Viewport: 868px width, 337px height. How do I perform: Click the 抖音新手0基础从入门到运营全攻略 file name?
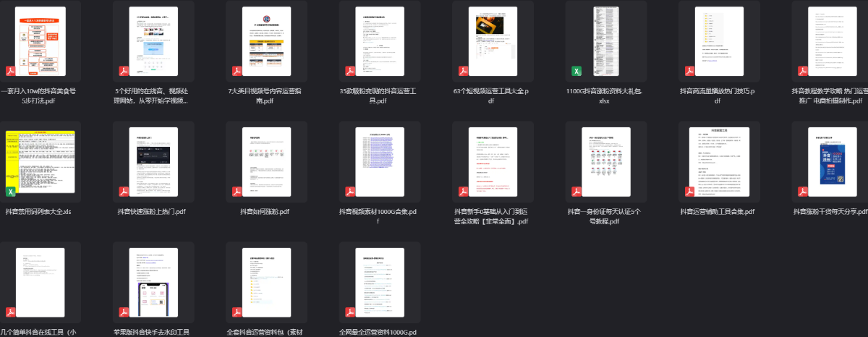[x=491, y=216]
